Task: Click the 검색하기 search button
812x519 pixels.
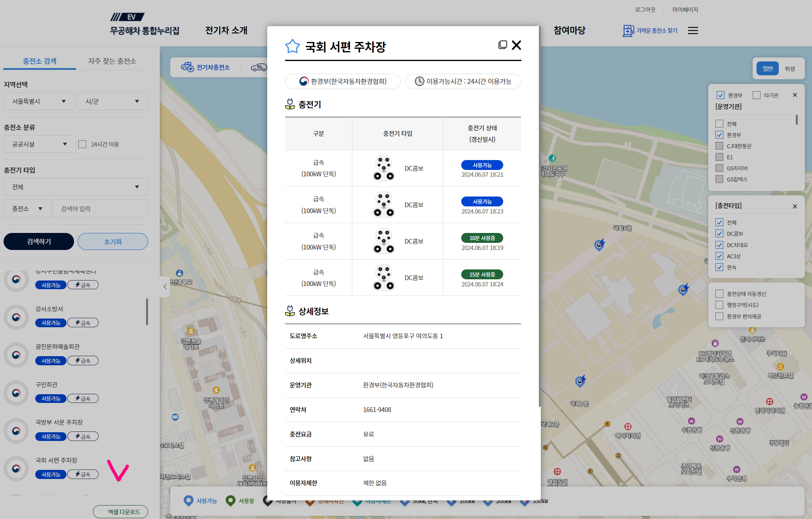Action: coord(39,242)
